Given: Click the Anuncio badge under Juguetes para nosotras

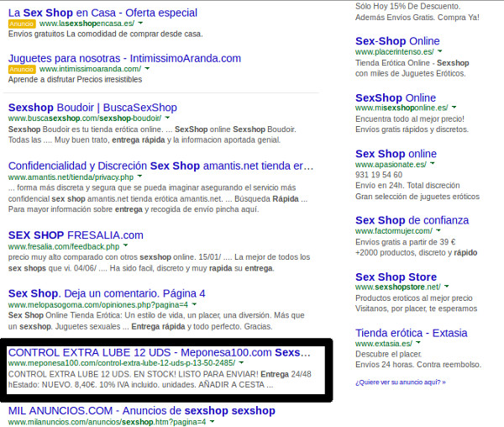Looking at the screenshot, I should (x=22, y=69).
